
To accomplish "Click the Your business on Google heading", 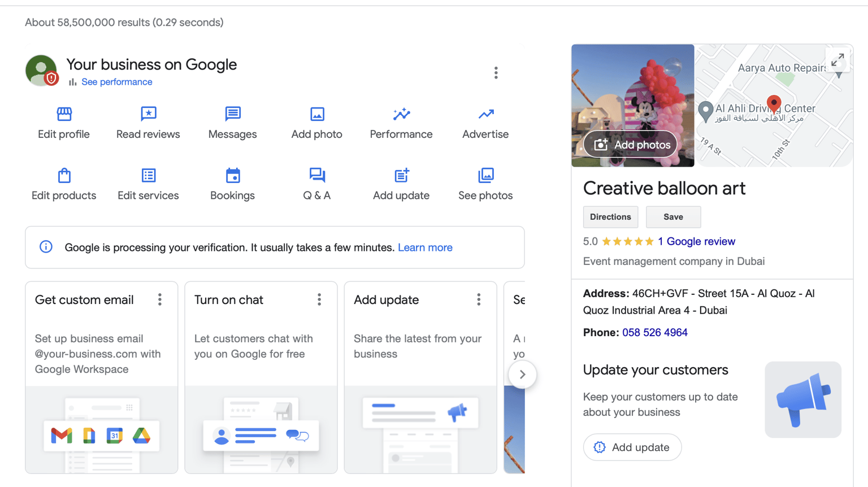I will pyautogui.click(x=151, y=64).
